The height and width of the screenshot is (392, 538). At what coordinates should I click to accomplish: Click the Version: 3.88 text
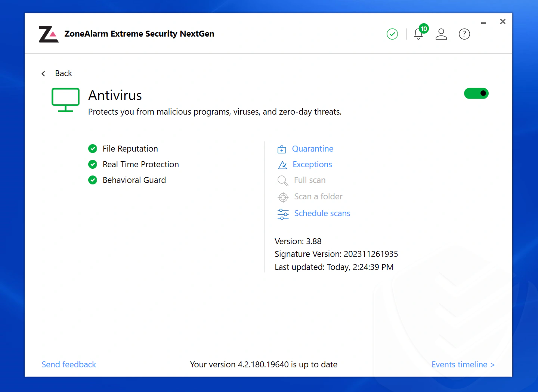click(298, 242)
